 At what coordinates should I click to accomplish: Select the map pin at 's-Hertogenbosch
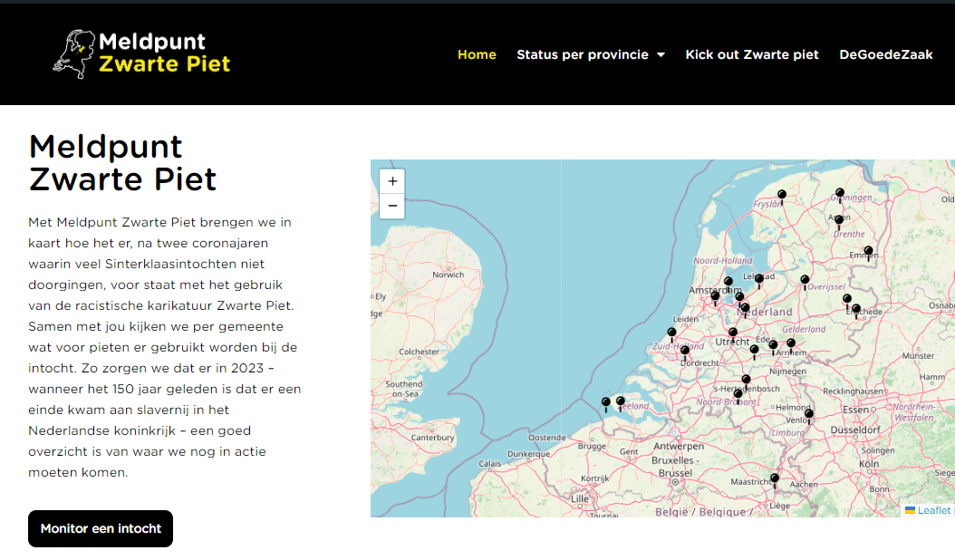click(746, 381)
